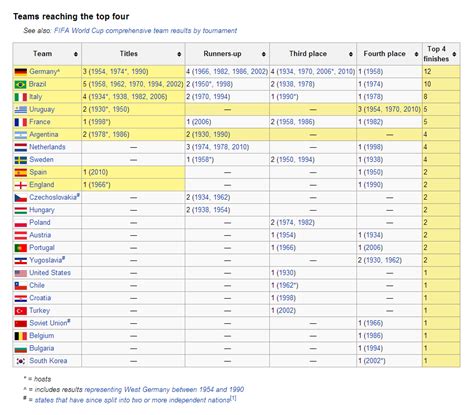
Task: Click the Poland flag icon
Action: [21, 223]
